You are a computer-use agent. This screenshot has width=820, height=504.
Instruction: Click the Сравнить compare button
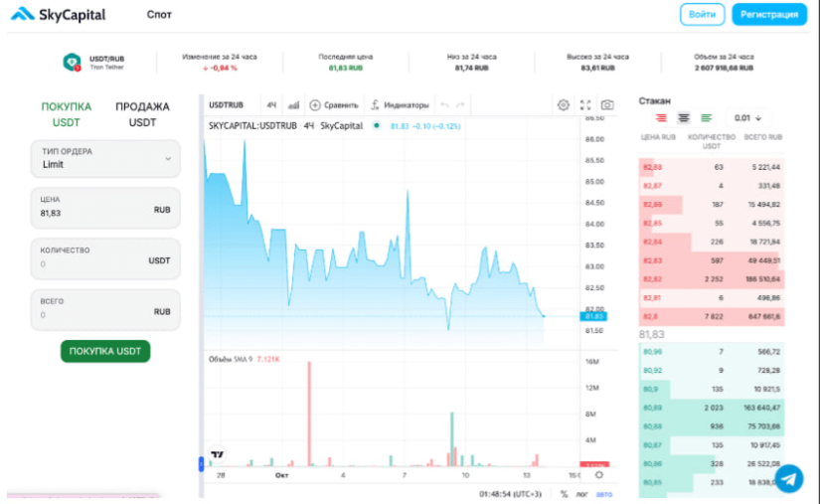[334, 105]
